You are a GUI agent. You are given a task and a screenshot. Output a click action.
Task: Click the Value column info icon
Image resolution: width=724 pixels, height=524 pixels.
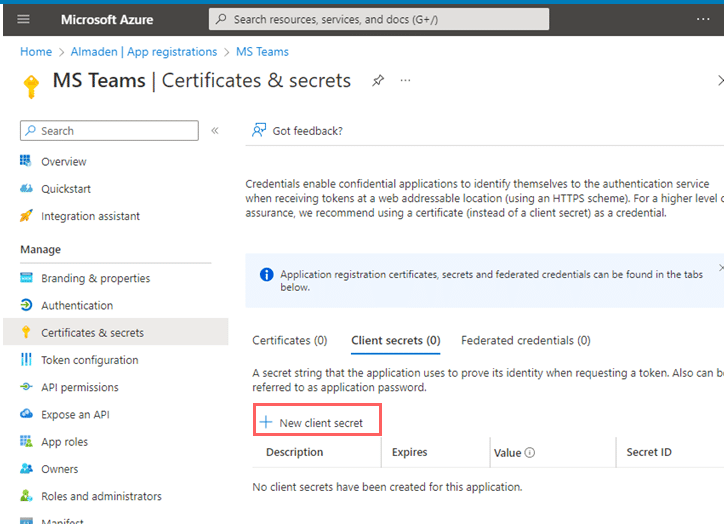click(530, 453)
